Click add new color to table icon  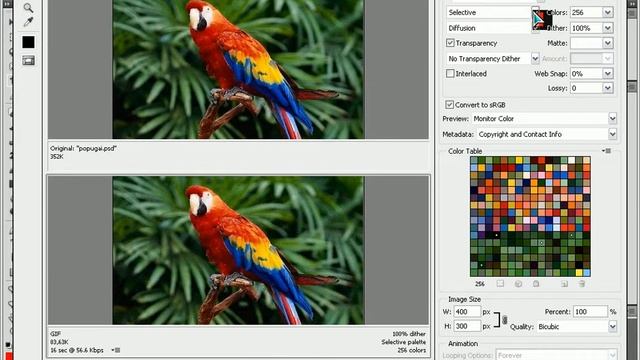click(564, 284)
